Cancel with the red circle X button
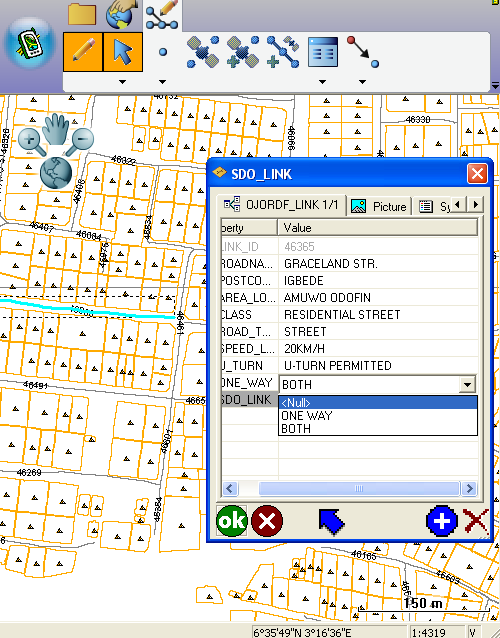500x638 pixels. point(267,520)
